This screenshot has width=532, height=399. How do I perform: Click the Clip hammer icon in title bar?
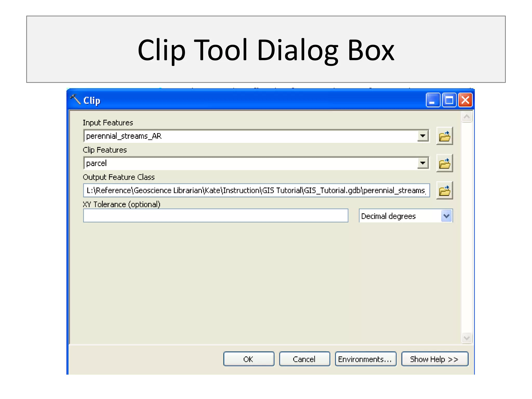tap(75, 99)
